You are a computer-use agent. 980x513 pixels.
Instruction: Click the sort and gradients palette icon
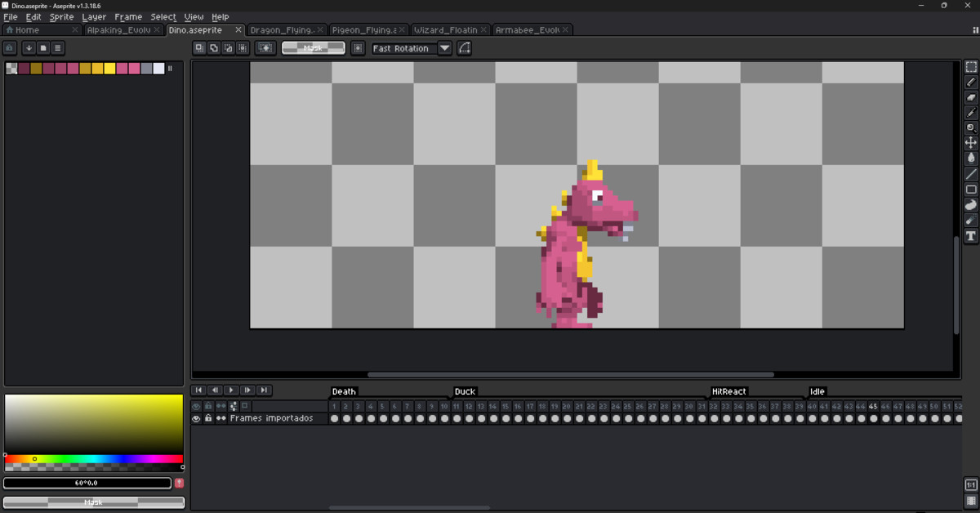(x=29, y=48)
